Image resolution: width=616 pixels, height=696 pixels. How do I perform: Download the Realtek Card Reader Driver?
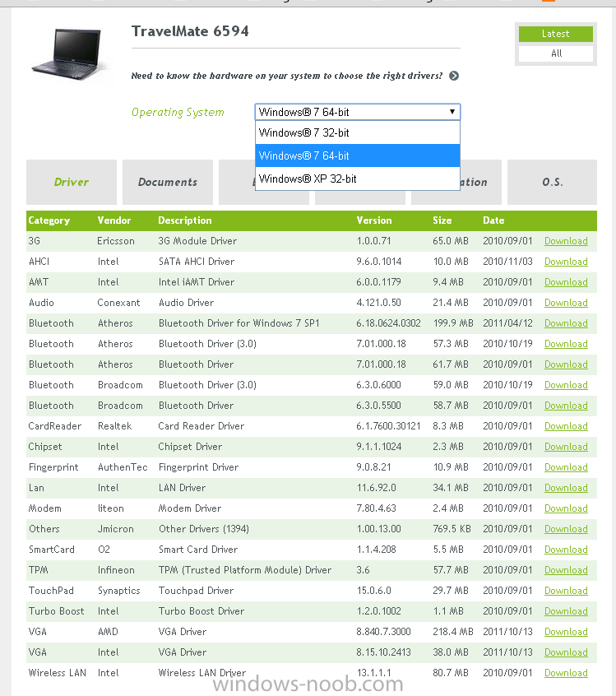coord(566,426)
